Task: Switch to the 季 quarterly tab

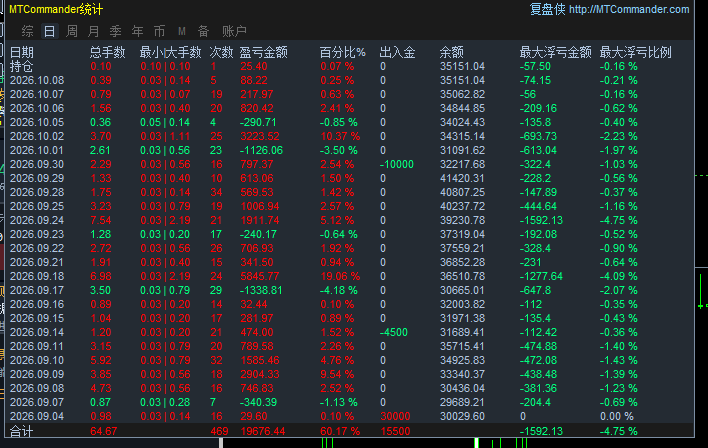Action: pyautogui.click(x=116, y=31)
